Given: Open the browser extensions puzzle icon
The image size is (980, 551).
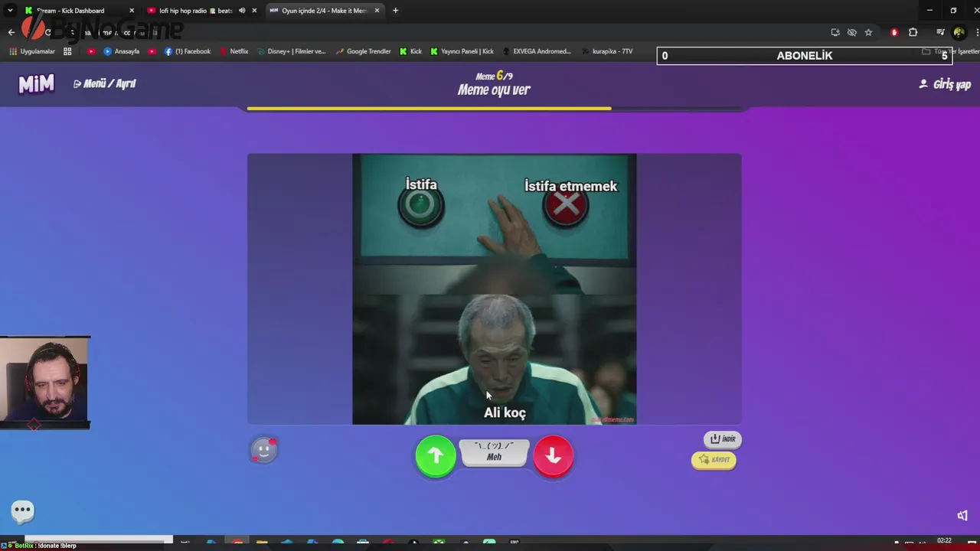Looking at the screenshot, I should 913,32.
